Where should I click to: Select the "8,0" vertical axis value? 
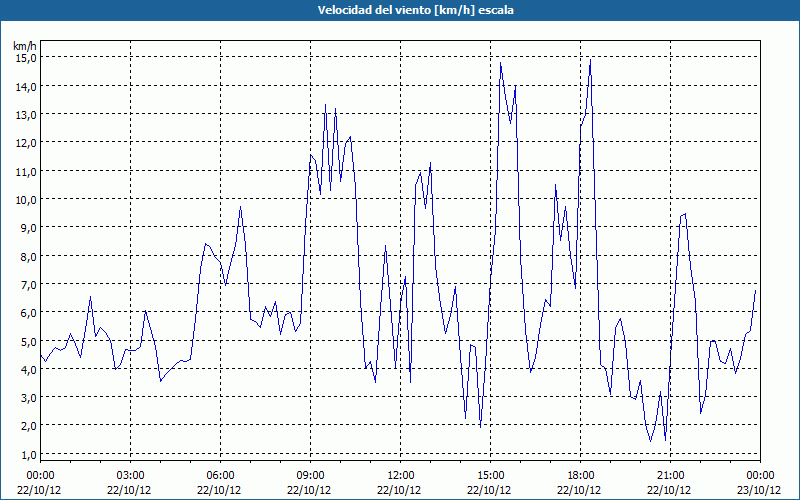29,256
